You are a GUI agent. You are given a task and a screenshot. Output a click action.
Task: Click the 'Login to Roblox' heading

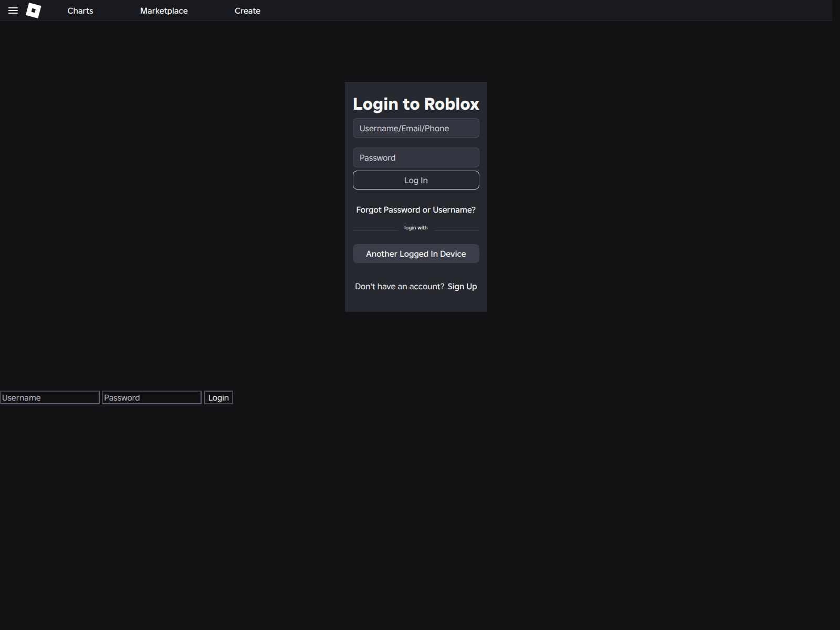416,104
